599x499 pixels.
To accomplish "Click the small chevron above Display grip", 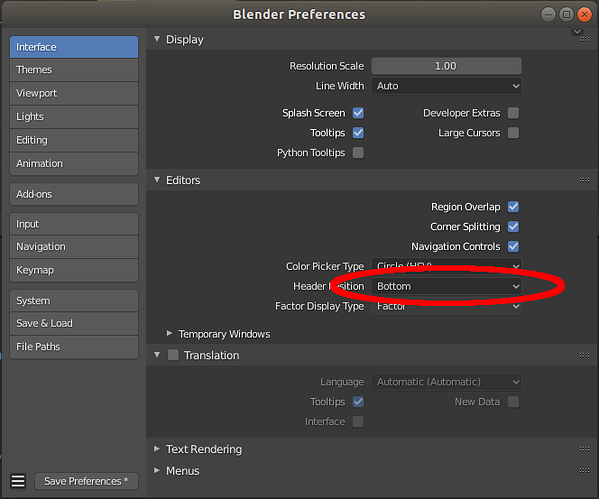I will [x=577, y=31].
